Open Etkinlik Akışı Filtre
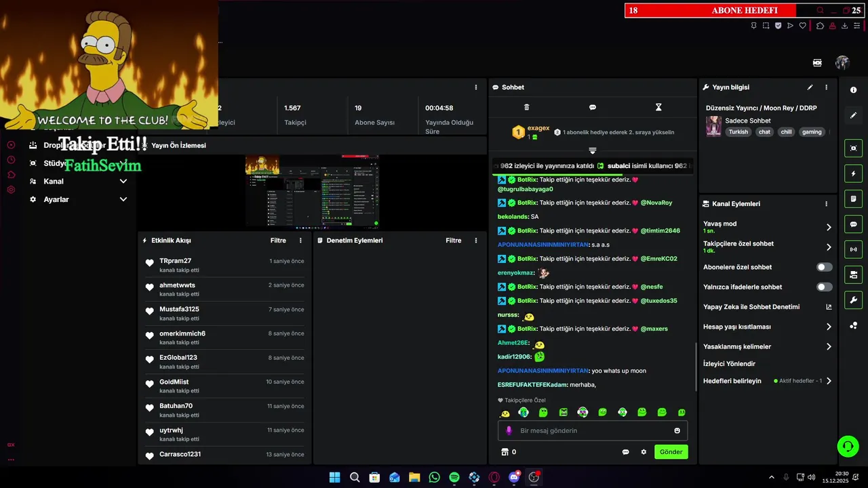 tap(278, 241)
